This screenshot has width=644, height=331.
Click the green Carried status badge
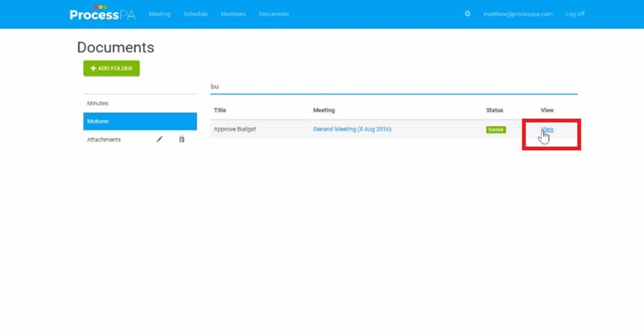click(496, 129)
